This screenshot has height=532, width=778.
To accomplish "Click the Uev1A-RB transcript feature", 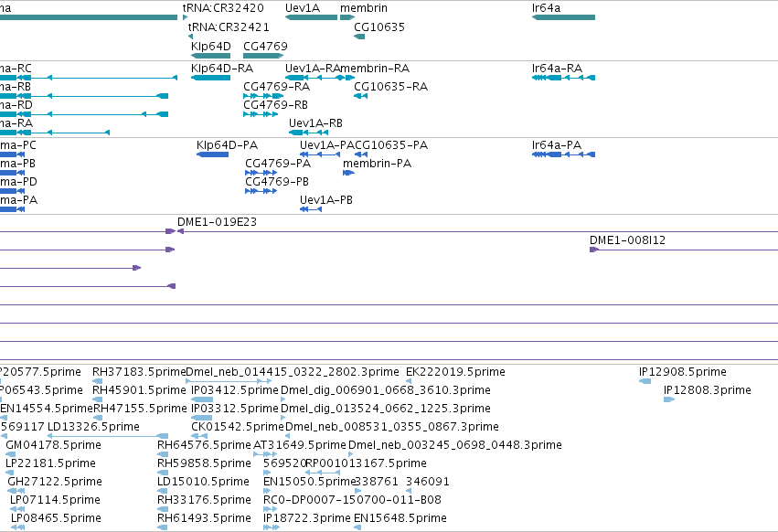I will [309, 133].
